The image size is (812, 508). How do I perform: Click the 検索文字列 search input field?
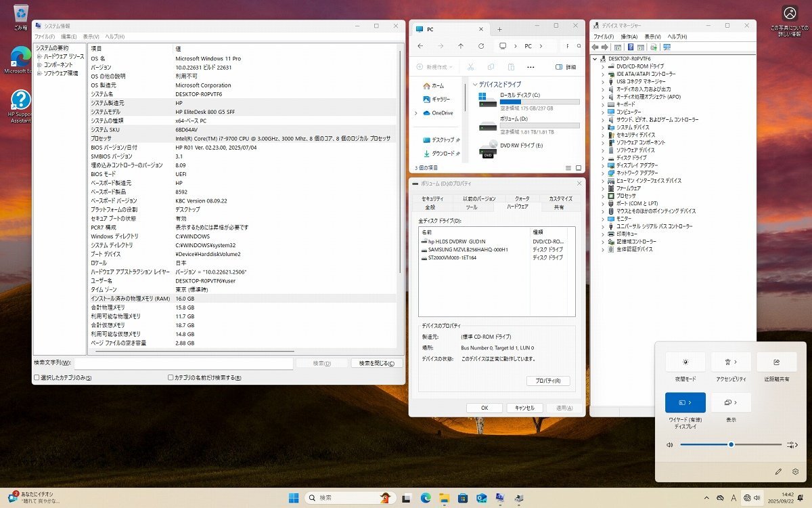point(183,364)
